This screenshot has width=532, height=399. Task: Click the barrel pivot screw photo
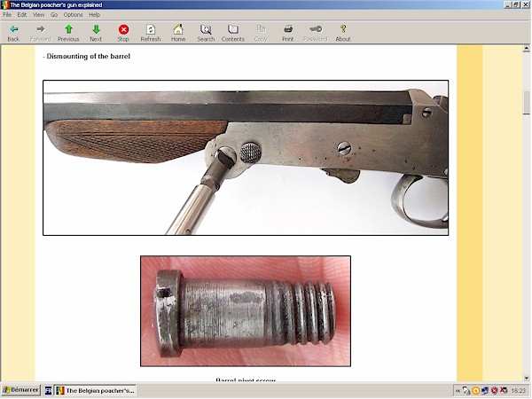point(246,311)
